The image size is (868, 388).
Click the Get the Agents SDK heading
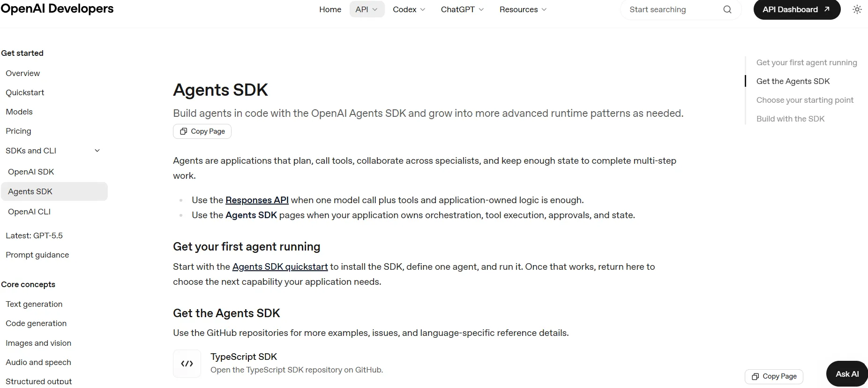(226, 313)
